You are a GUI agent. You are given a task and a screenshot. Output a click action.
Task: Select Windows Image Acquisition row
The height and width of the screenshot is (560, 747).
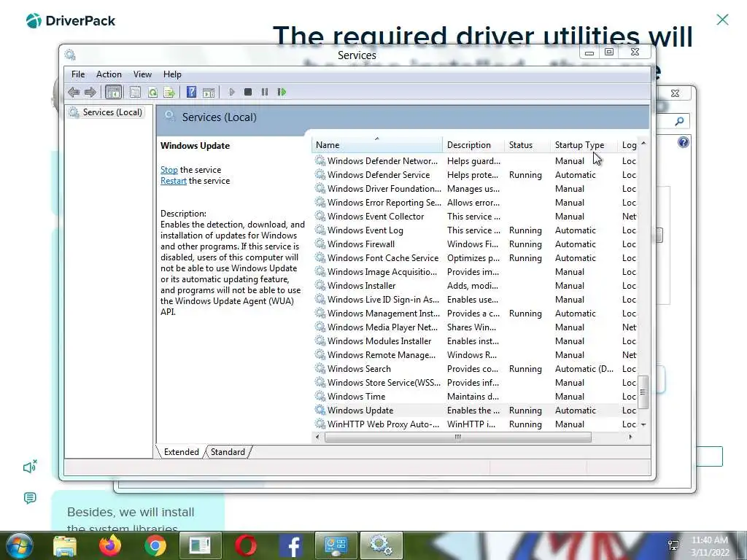pos(474,272)
